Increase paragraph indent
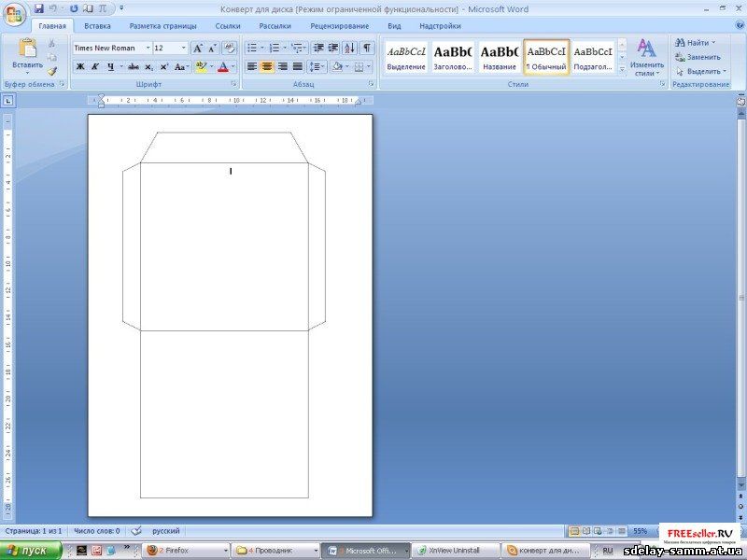747x560 pixels. 333,49
